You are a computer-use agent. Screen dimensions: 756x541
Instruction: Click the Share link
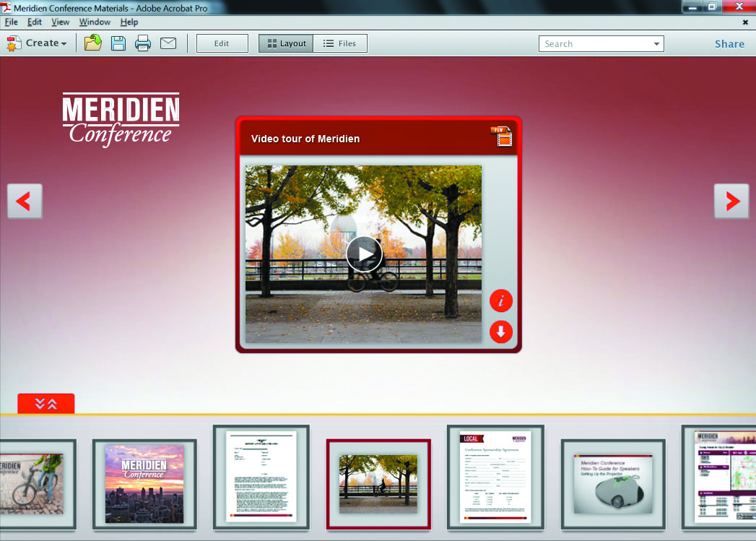coord(729,44)
